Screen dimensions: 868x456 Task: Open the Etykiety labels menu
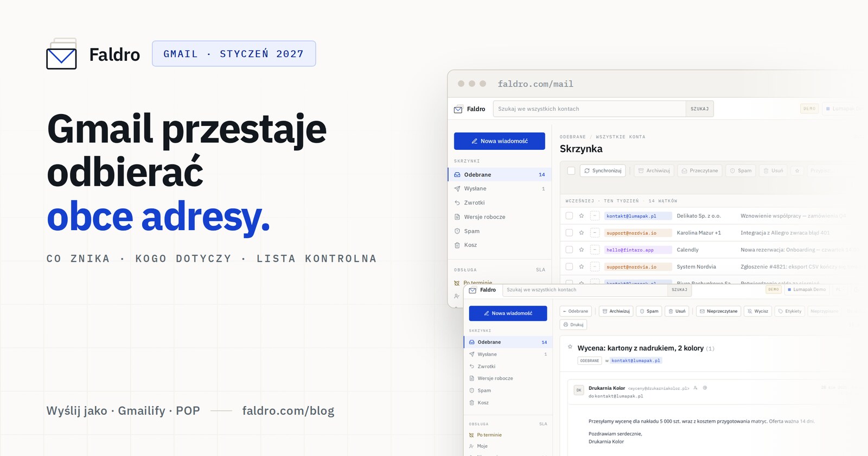(789, 312)
